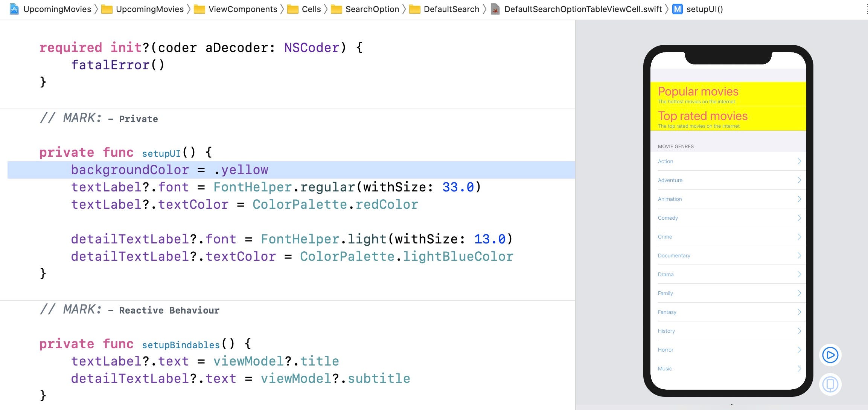The height and width of the screenshot is (410, 868).
Task: Expand the Horror genre row chevron
Action: coord(799,350)
